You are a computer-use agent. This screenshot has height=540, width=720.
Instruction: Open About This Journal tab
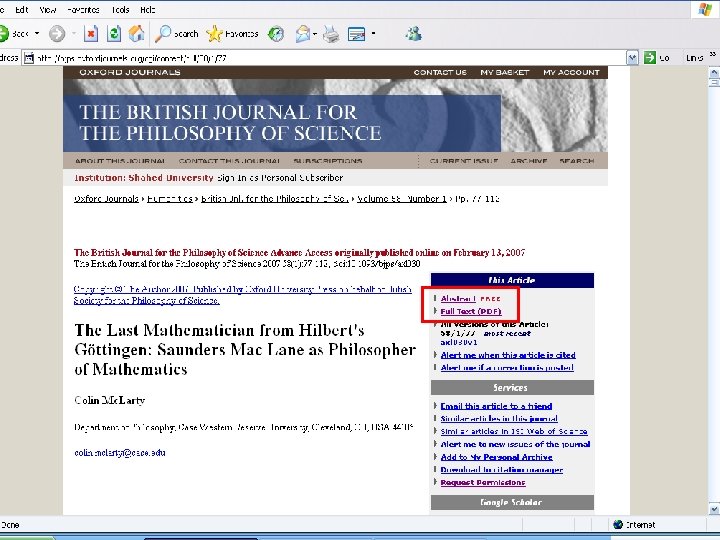coord(120,161)
